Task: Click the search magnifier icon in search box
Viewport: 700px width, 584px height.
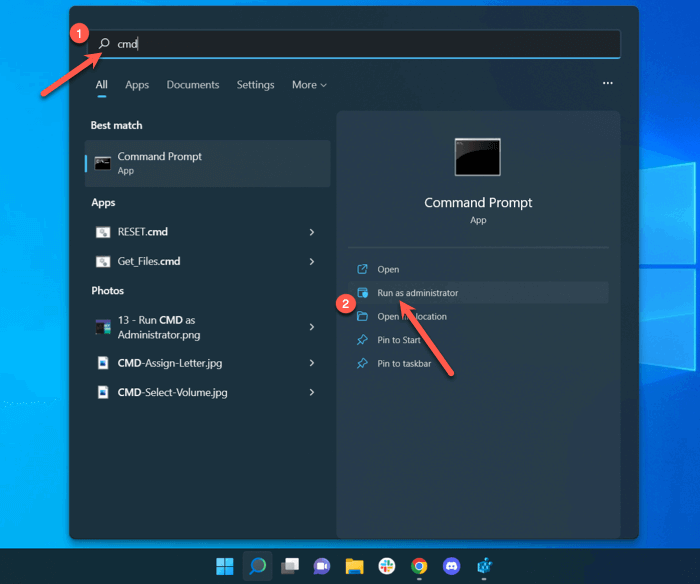Action: (104, 43)
